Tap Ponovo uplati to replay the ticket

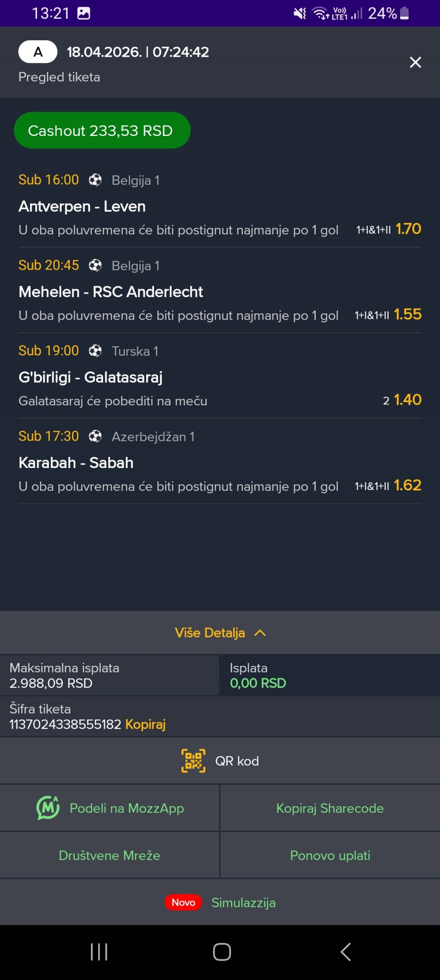(330, 855)
